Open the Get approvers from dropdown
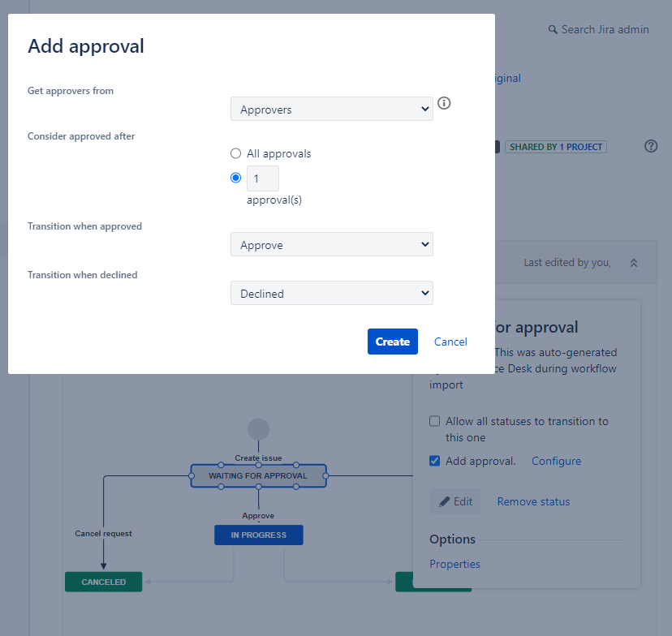 tap(332, 109)
